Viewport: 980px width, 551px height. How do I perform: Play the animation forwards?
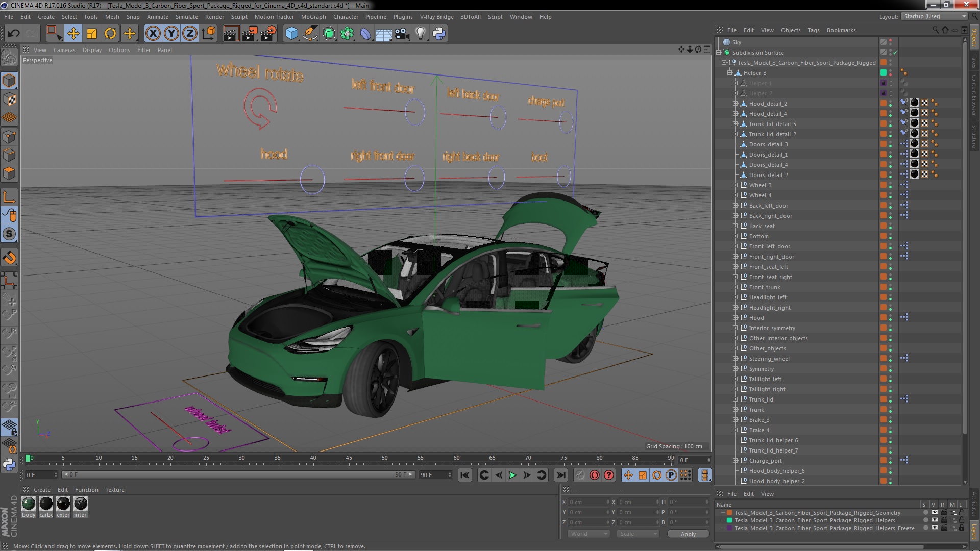pos(512,475)
